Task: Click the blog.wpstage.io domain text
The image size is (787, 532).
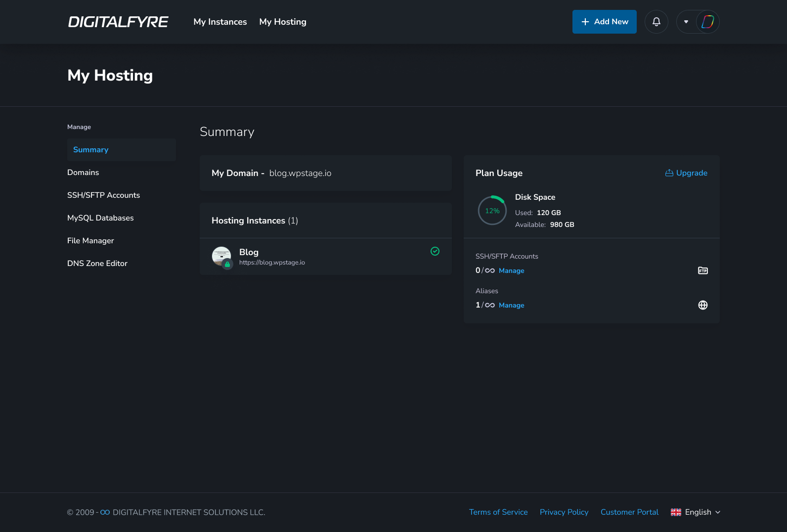Action: pyautogui.click(x=300, y=173)
